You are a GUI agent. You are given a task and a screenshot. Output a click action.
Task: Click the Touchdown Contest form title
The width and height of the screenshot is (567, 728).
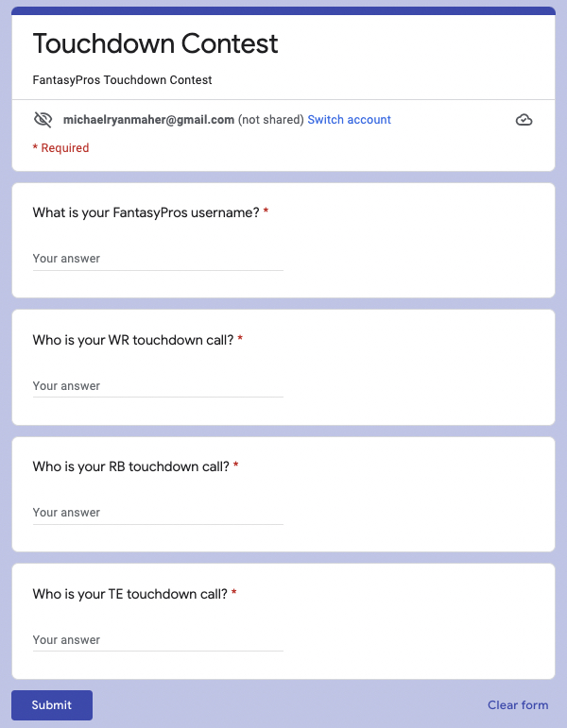(156, 43)
